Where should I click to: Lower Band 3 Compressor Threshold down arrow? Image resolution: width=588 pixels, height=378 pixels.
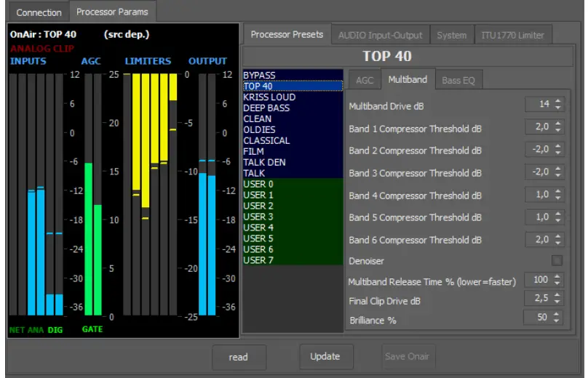[558, 175]
